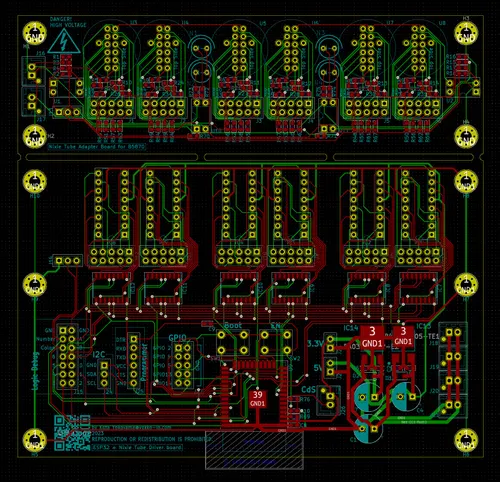Select the GPIO header label
This screenshot has width=500, height=482.
point(177,338)
